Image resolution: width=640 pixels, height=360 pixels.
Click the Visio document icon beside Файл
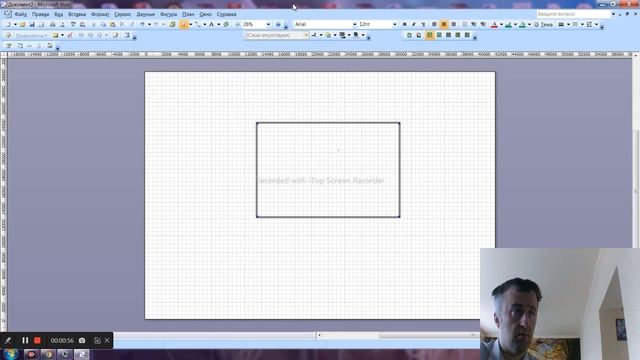[8, 14]
